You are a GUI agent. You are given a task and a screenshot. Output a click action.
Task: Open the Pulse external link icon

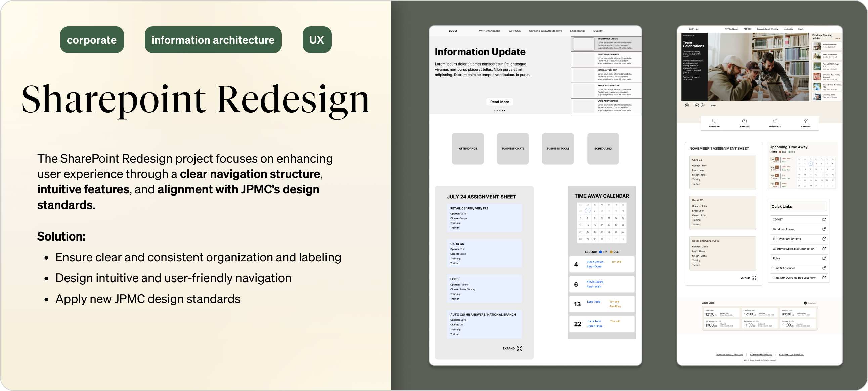coord(824,259)
